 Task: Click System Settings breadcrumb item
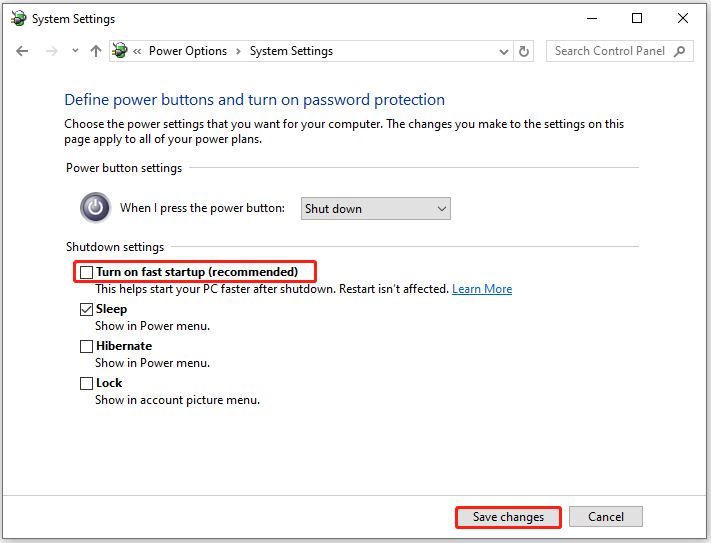point(291,51)
